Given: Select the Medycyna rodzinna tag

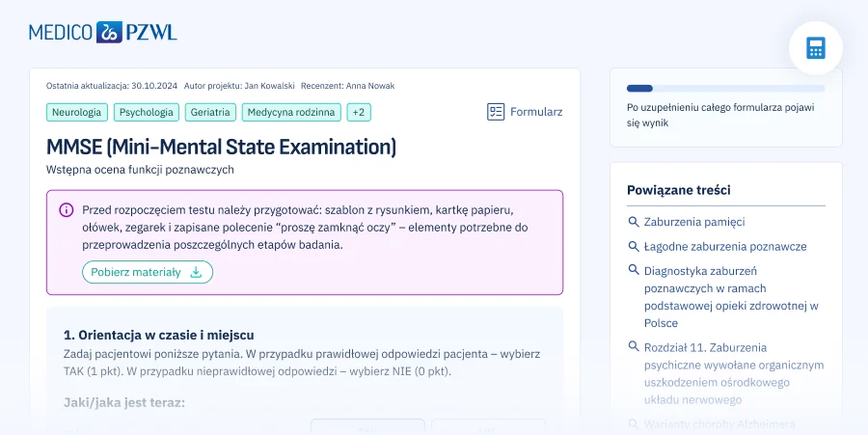Looking at the screenshot, I should click(x=291, y=112).
